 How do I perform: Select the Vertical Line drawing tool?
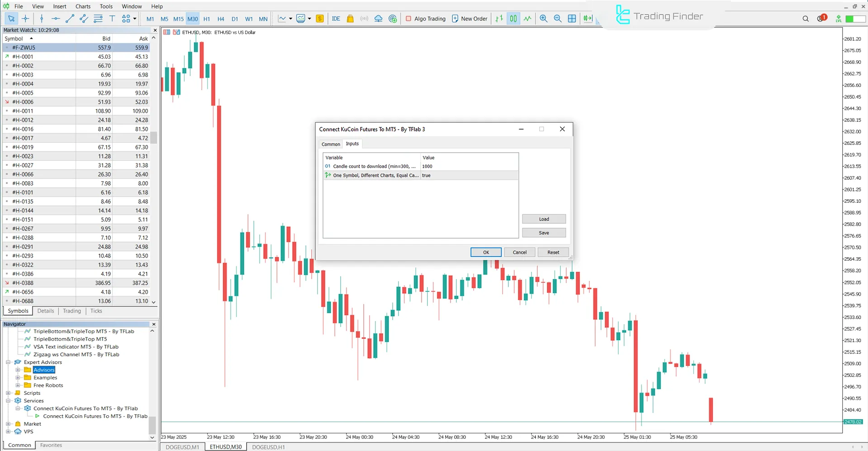42,19
